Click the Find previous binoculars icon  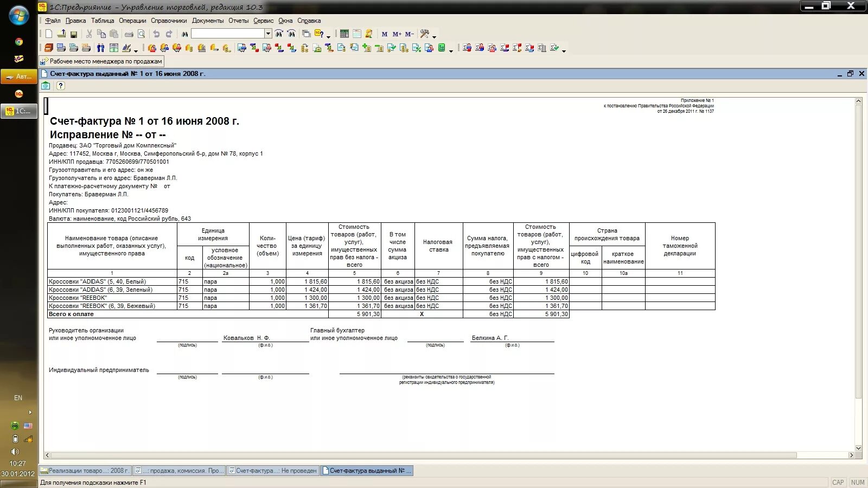291,34
